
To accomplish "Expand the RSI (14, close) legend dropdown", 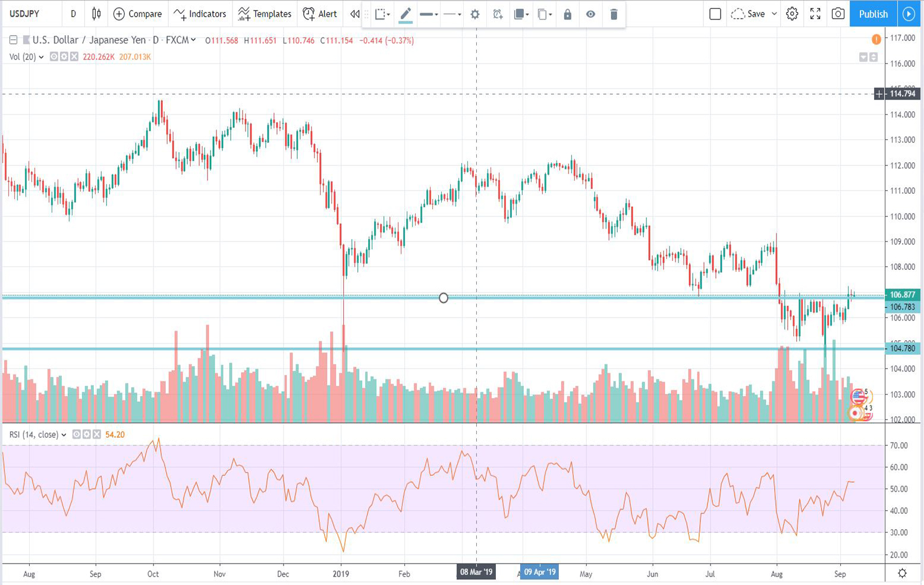I will click(64, 435).
